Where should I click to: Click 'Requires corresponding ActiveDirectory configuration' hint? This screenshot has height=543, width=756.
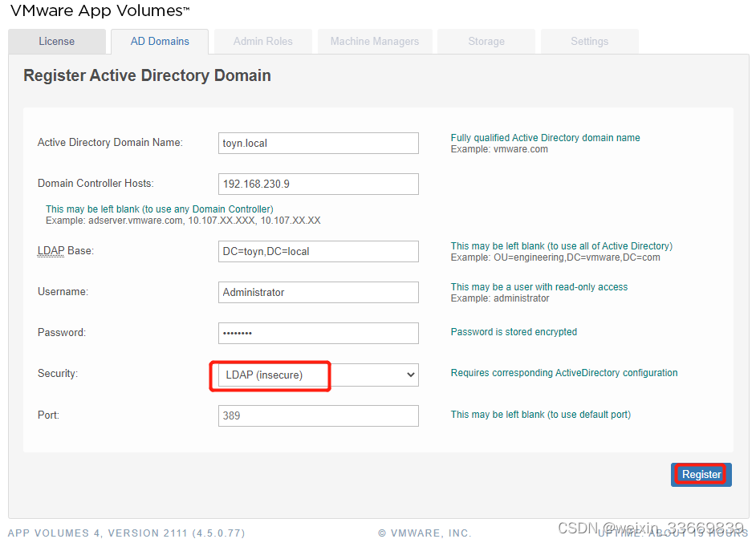tap(564, 373)
